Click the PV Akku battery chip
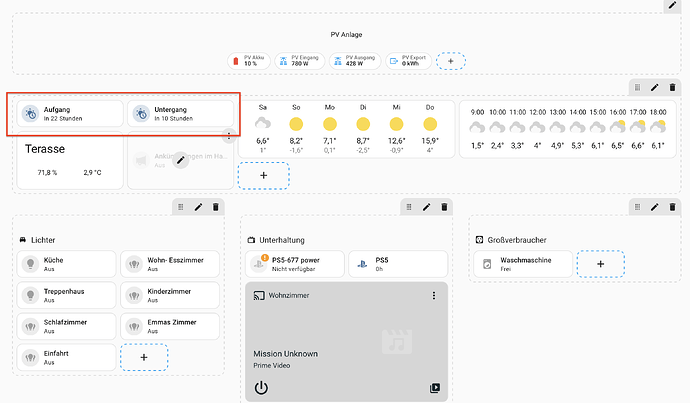Screen dimensions: 690x403 (249, 61)
